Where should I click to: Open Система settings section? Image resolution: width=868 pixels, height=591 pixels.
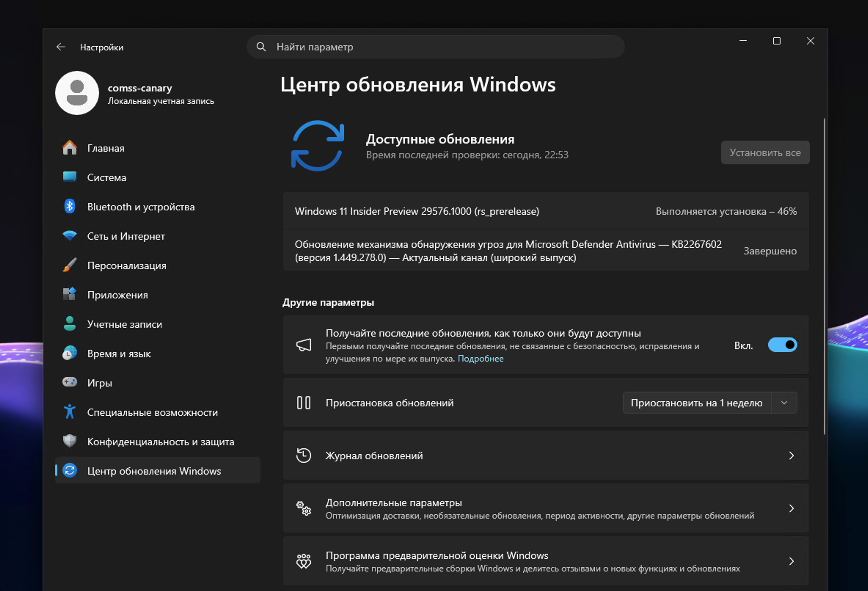point(158,177)
